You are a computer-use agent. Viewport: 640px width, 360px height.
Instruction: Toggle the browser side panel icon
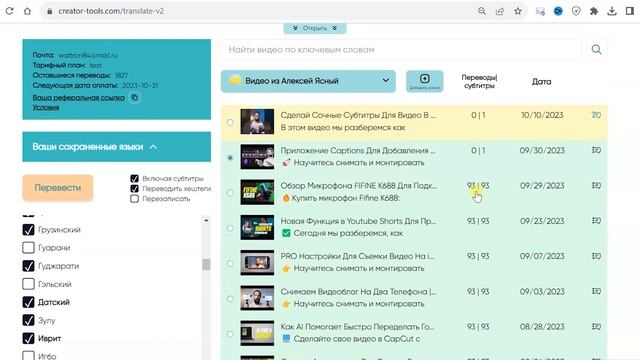click(630, 11)
